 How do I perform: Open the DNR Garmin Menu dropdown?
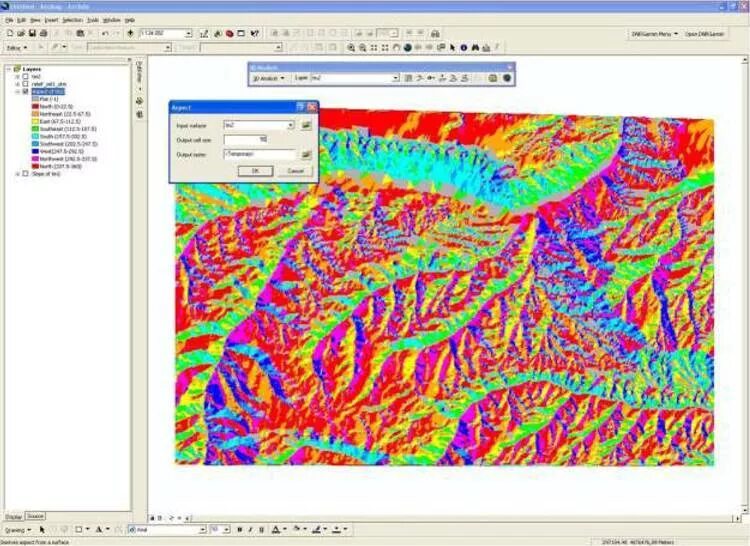(x=654, y=34)
